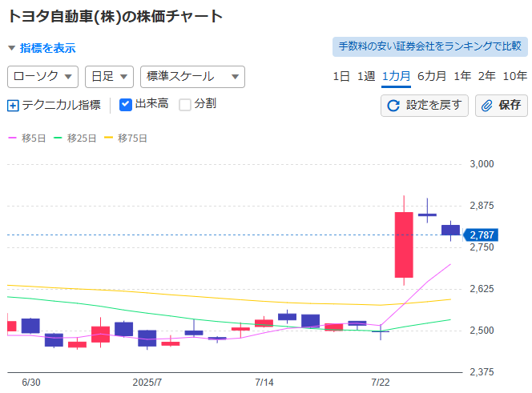The width and height of the screenshot is (532, 393).
Task: Open テクニカル指標 label
Action: [x=62, y=105]
